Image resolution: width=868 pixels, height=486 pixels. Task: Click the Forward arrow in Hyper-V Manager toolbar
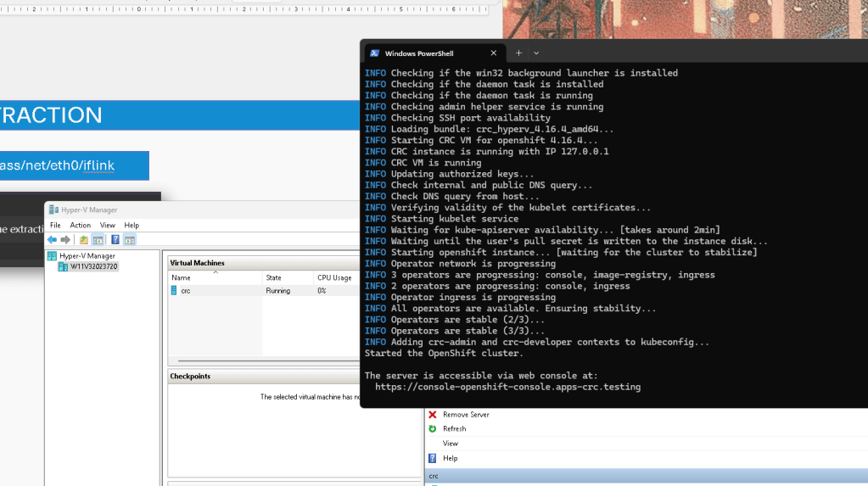65,240
